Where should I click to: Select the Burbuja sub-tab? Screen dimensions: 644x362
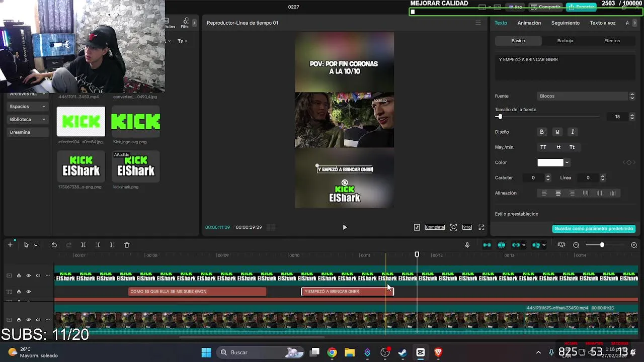coord(565,41)
